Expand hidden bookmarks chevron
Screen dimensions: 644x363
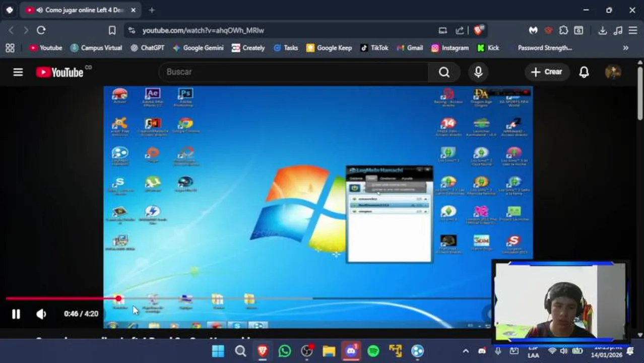point(626,48)
